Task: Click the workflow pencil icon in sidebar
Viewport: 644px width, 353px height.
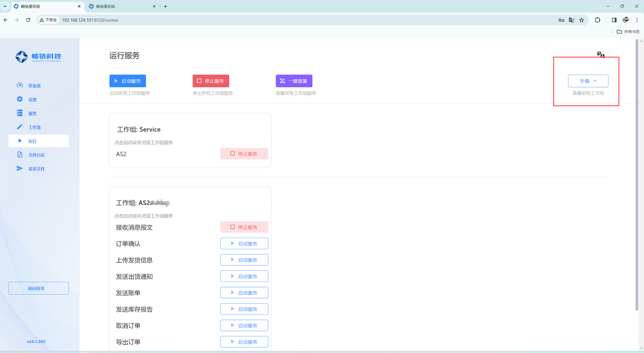Action: [x=20, y=127]
